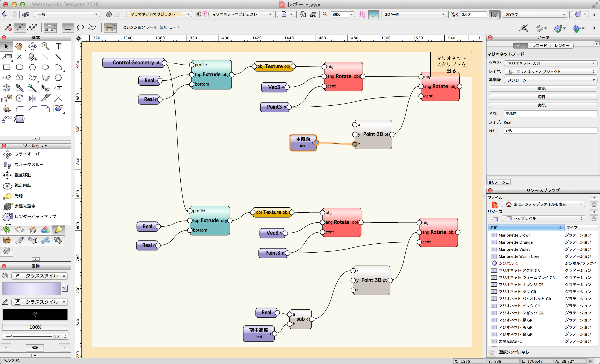The image size is (600, 364).
Task: Select the Marionette node tool
Action: click(20, 119)
